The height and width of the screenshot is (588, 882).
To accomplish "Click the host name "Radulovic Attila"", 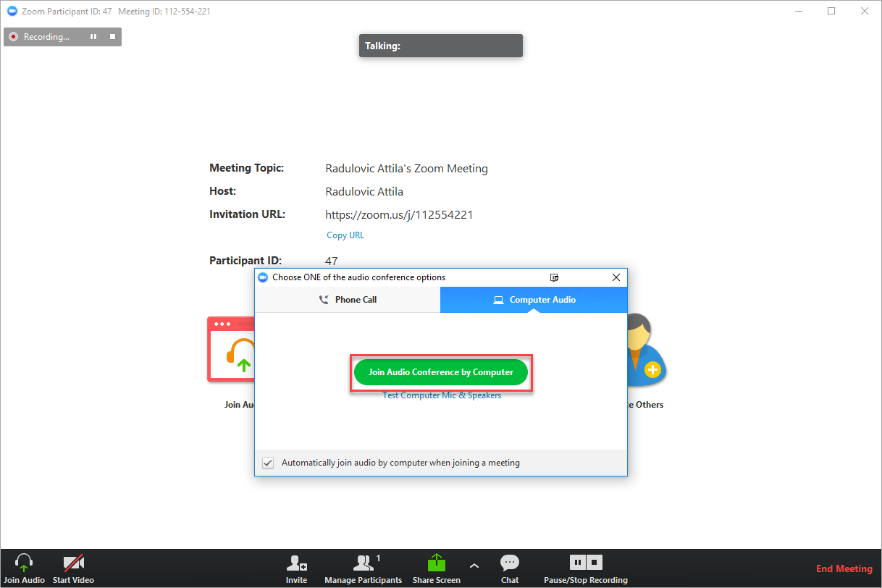I will 364,192.
